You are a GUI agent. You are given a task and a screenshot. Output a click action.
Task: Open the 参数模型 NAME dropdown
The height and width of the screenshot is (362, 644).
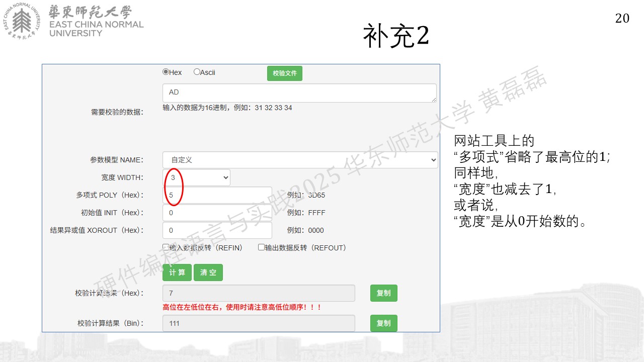[x=300, y=160]
